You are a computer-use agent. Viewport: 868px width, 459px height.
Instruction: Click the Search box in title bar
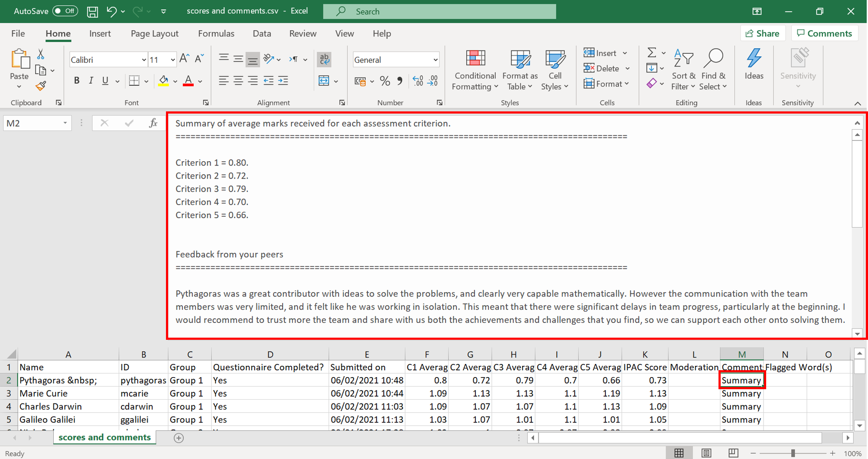[439, 12]
